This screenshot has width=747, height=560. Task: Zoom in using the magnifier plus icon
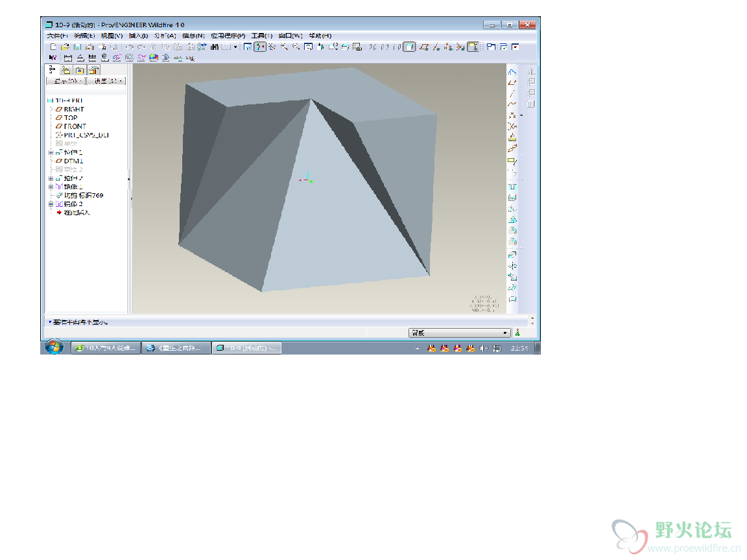click(x=285, y=47)
